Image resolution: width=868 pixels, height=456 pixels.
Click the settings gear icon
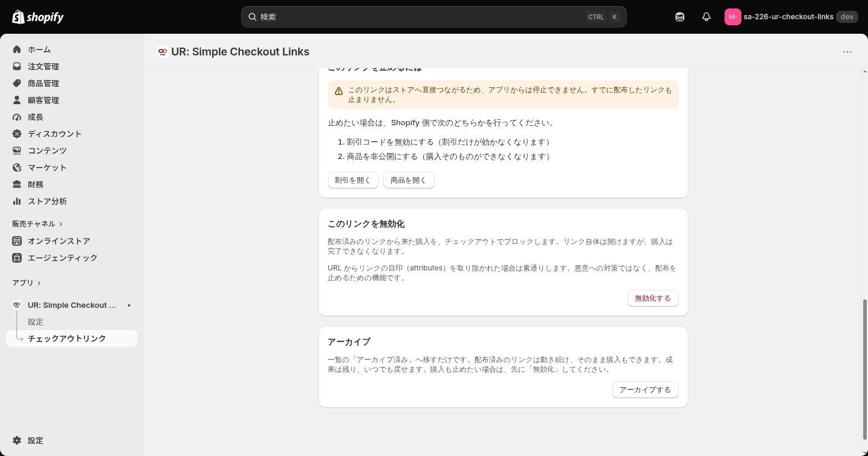(17, 440)
